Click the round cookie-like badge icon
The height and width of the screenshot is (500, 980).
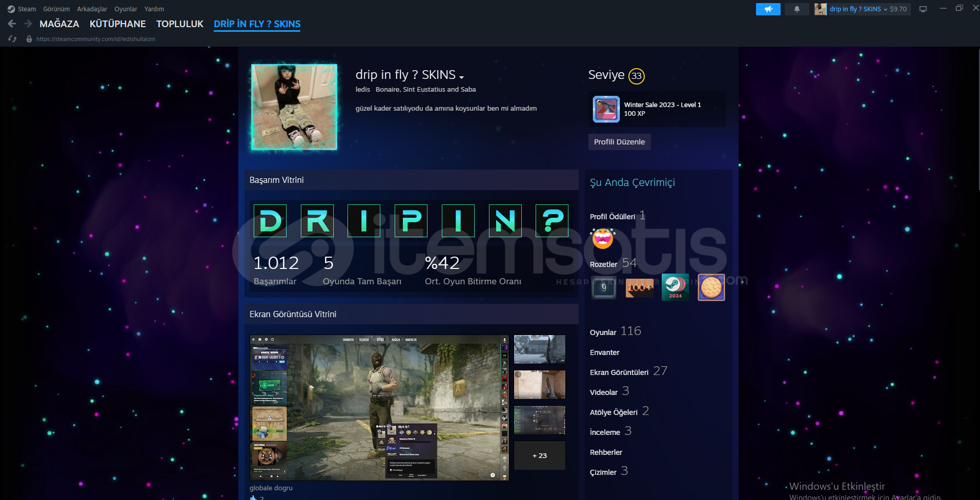711,288
